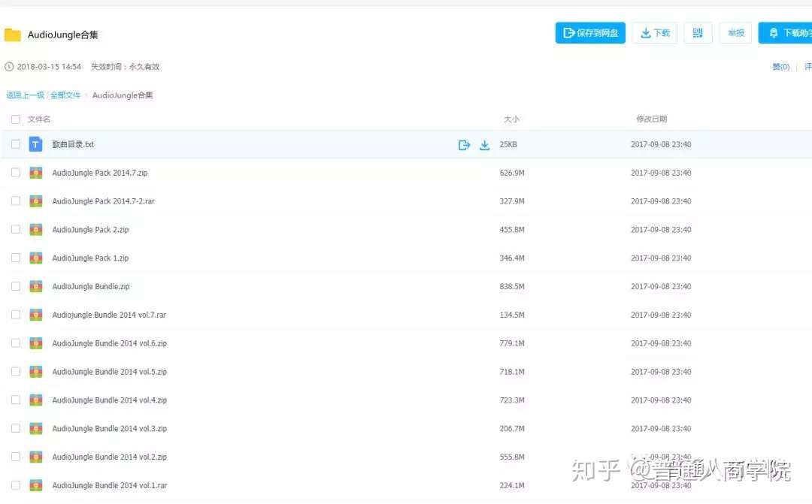Check the box for Bundle 2014 vol.7.rar

(16, 315)
